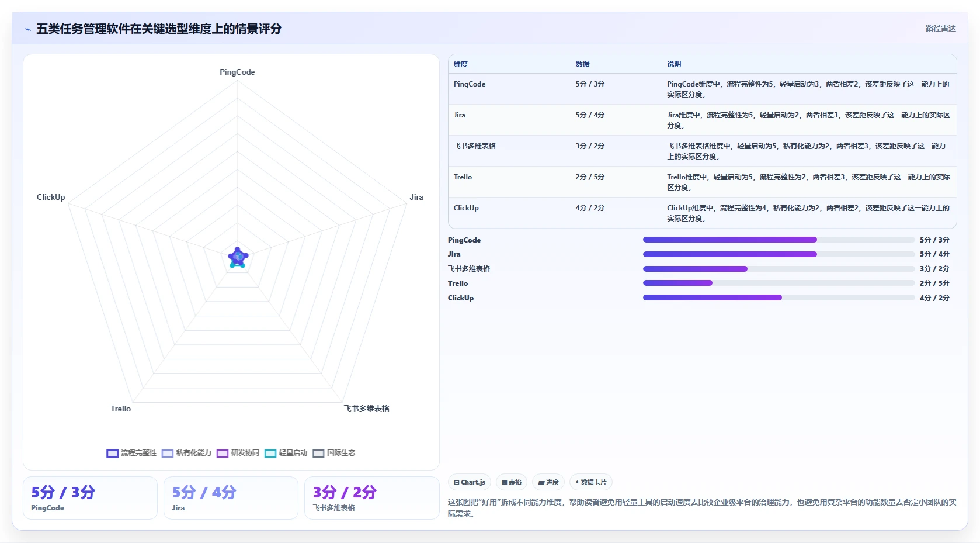Click the 4分 / 2分 value in the table
Viewport: 980px width, 543px height.
coord(590,208)
